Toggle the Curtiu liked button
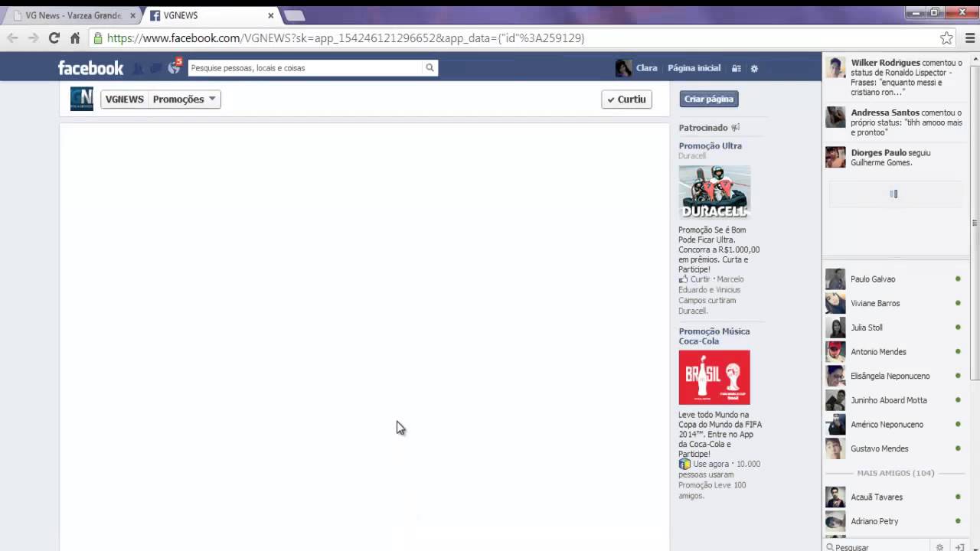This screenshot has width=980, height=551. coord(626,99)
